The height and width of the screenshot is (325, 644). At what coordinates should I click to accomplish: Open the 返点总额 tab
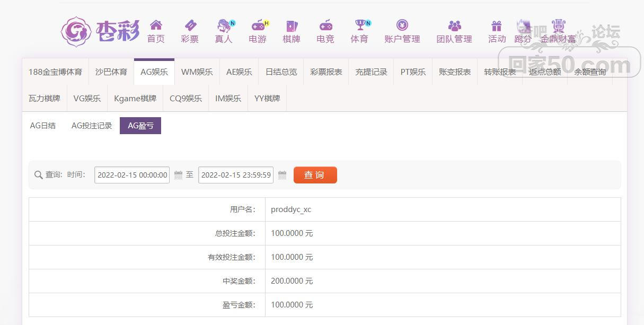545,72
